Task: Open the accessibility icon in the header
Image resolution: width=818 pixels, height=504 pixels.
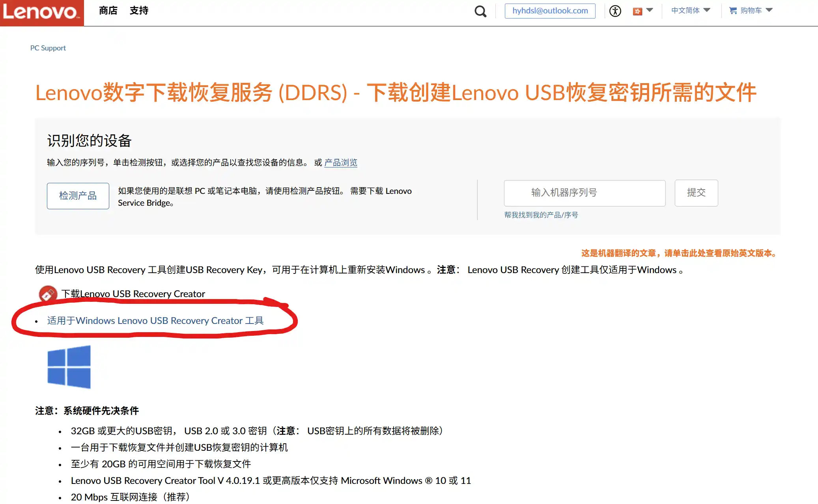Action: [x=615, y=11]
